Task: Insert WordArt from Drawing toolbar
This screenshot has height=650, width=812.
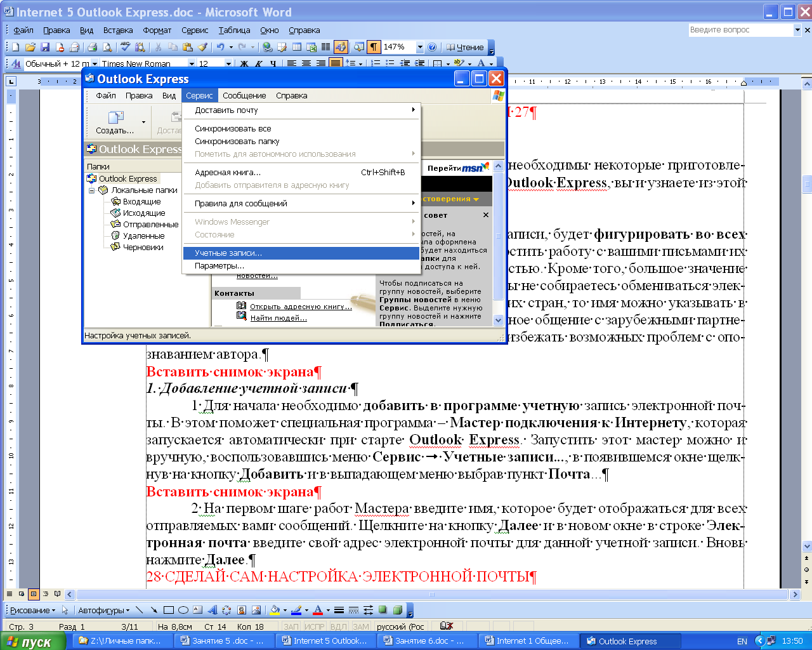Action: pos(213,610)
